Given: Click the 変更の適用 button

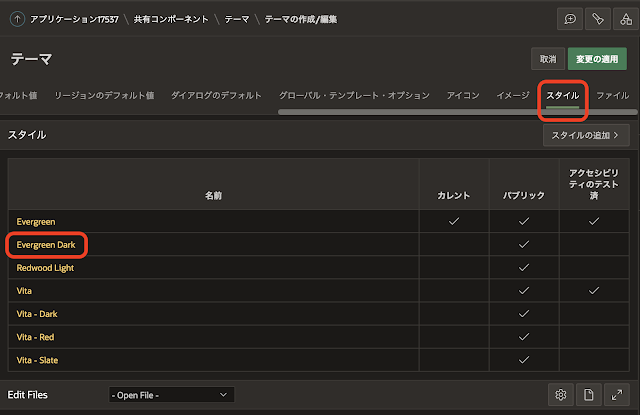Looking at the screenshot, I should pyautogui.click(x=597, y=59).
